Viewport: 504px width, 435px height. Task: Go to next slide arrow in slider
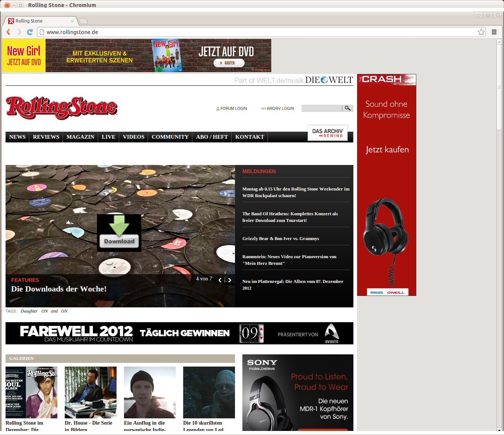click(x=229, y=280)
